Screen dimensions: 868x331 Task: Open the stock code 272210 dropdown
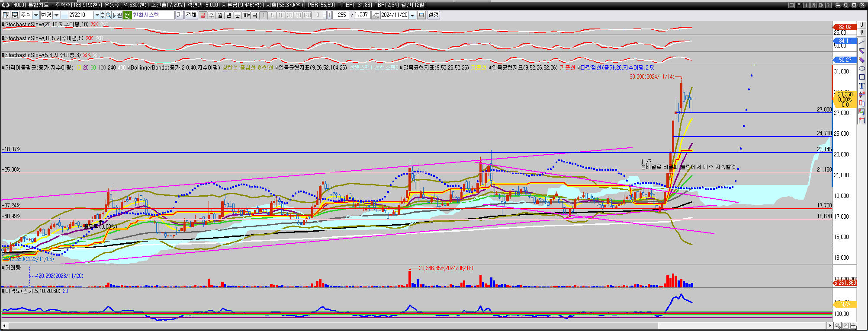tap(97, 15)
